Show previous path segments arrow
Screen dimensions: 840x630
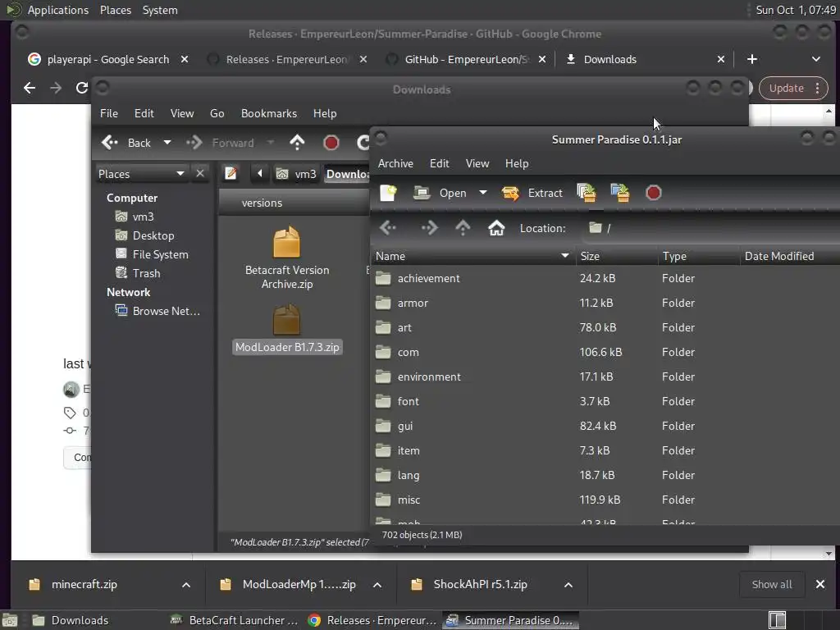click(260, 174)
